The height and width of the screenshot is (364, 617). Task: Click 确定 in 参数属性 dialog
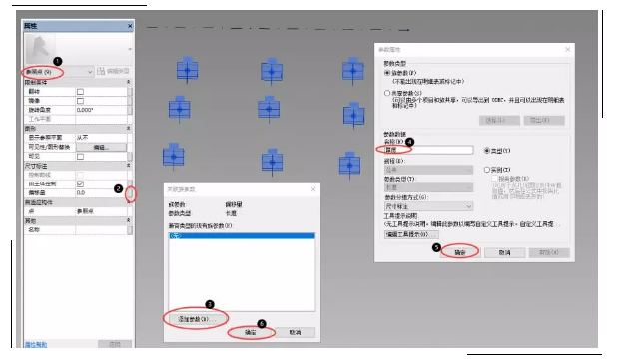(x=460, y=252)
